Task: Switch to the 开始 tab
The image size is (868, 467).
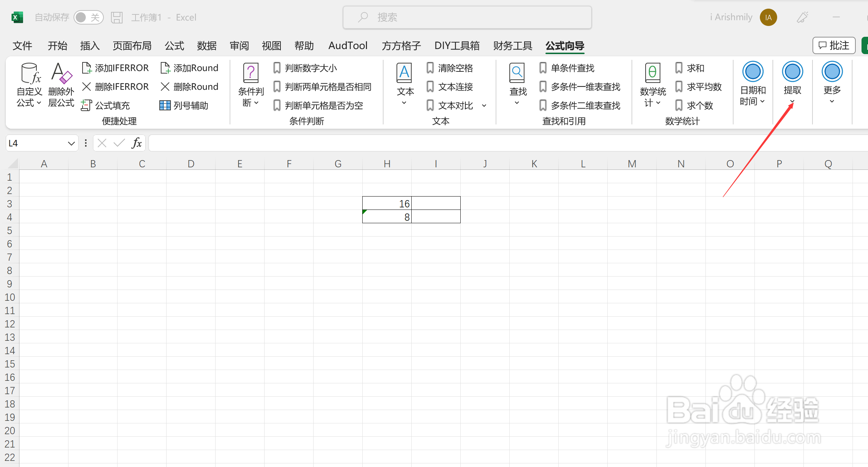Action: pos(58,46)
